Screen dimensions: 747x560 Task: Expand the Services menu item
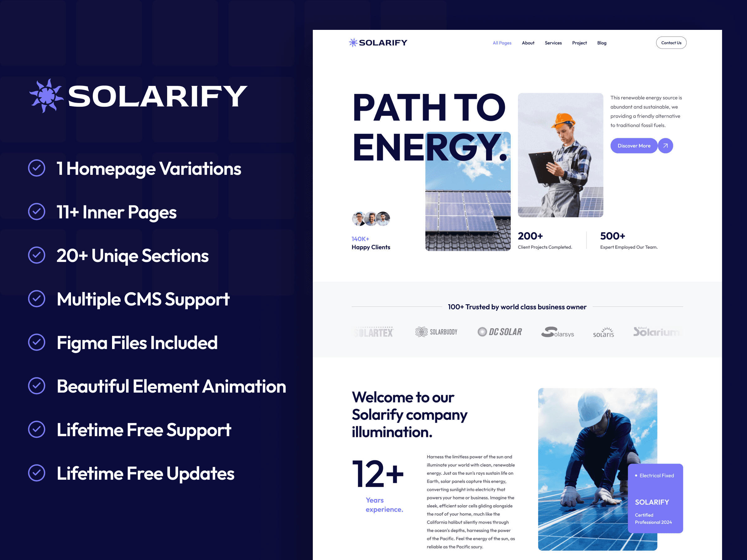coord(553,42)
